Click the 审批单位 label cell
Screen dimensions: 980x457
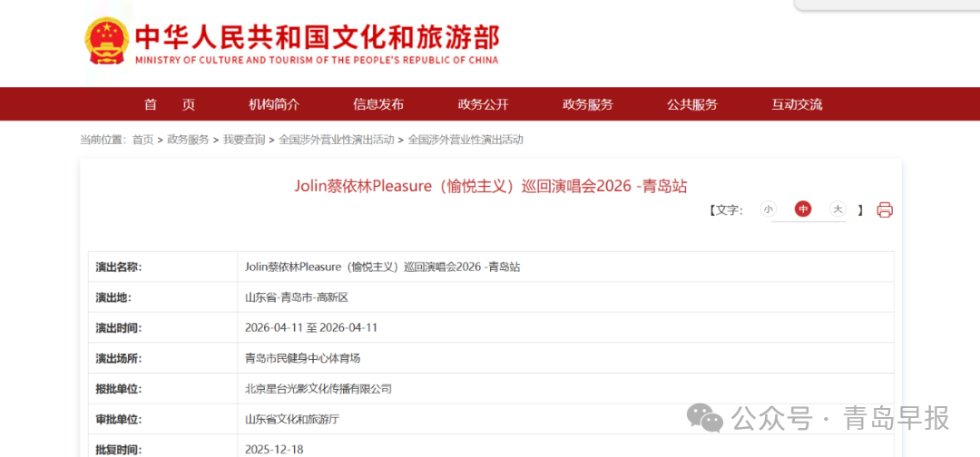click(163, 419)
